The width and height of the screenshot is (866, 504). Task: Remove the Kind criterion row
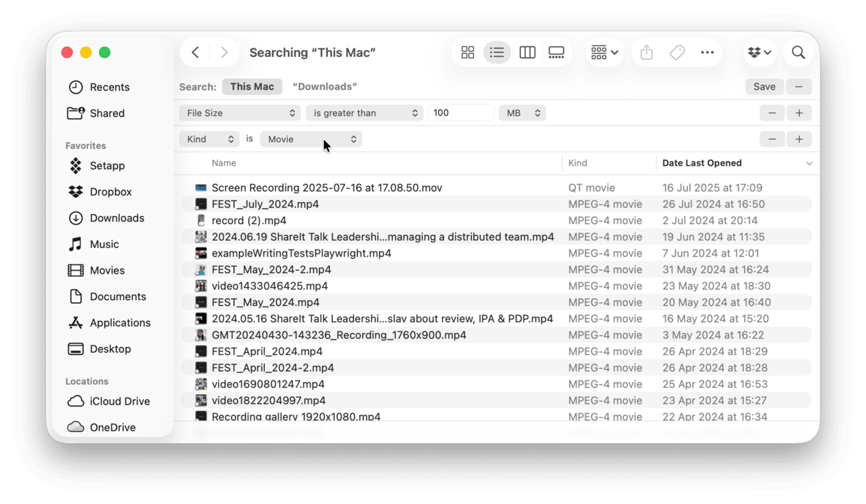pos(772,139)
